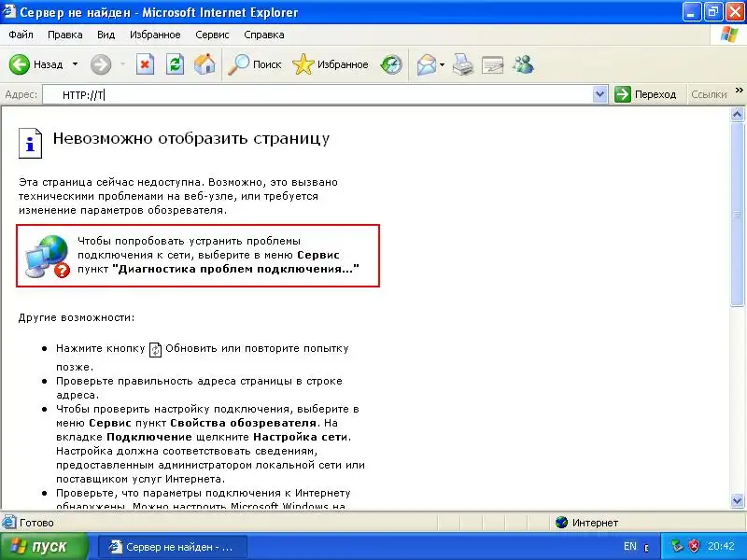Open the Справка menu

(264, 35)
